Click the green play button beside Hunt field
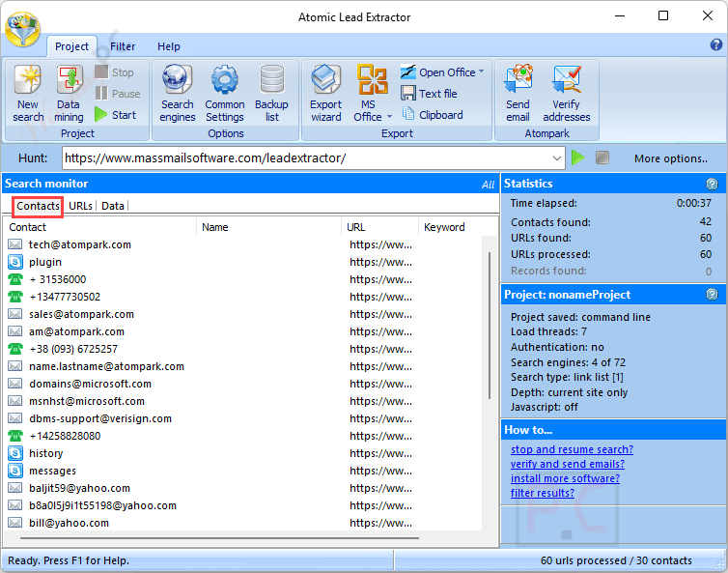 pyautogui.click(x=577, y=158)
